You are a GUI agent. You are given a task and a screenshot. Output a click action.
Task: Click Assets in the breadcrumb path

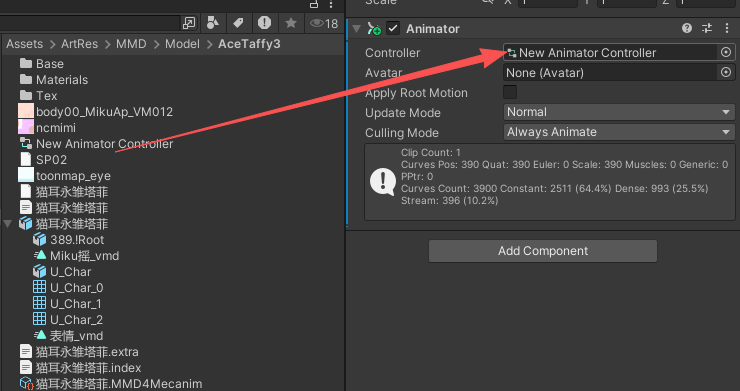point(25,44)
